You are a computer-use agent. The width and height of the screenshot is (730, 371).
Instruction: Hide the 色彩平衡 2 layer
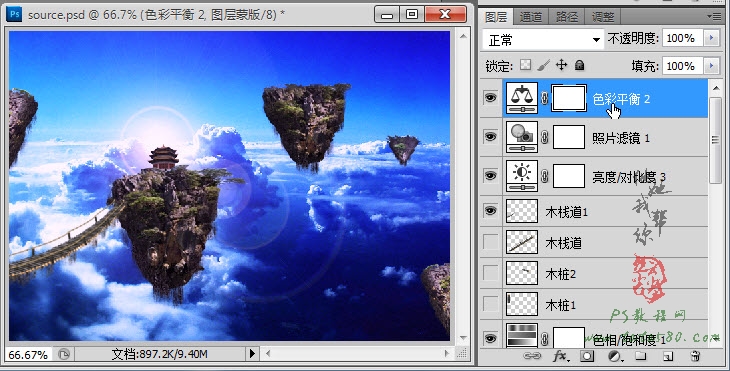pyautogui.click(x=490, y=98)
